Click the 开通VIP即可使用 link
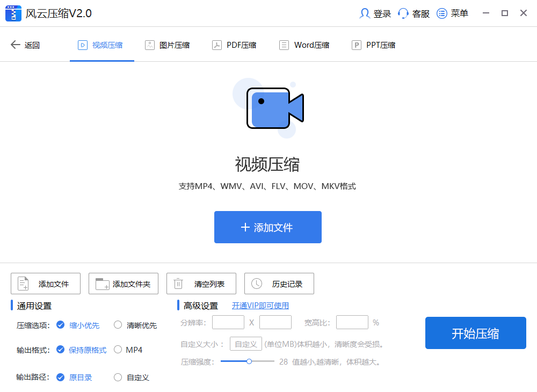The image size is (537, 392). tap(260, 306)
